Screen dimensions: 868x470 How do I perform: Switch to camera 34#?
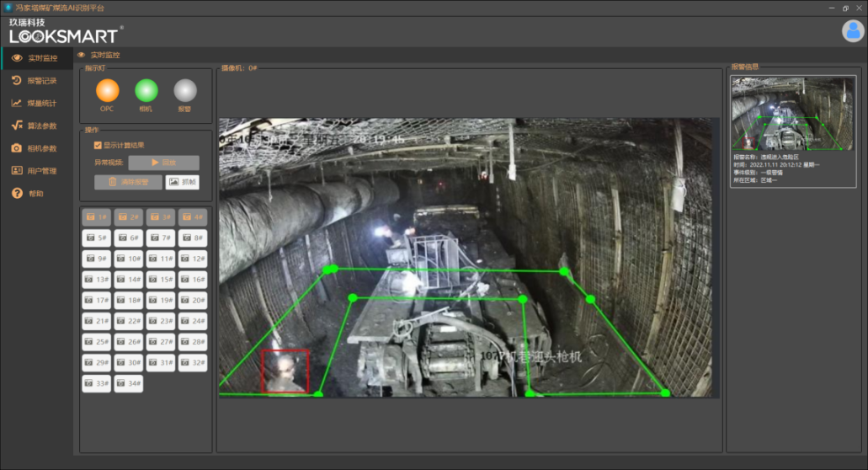point(128,384)
